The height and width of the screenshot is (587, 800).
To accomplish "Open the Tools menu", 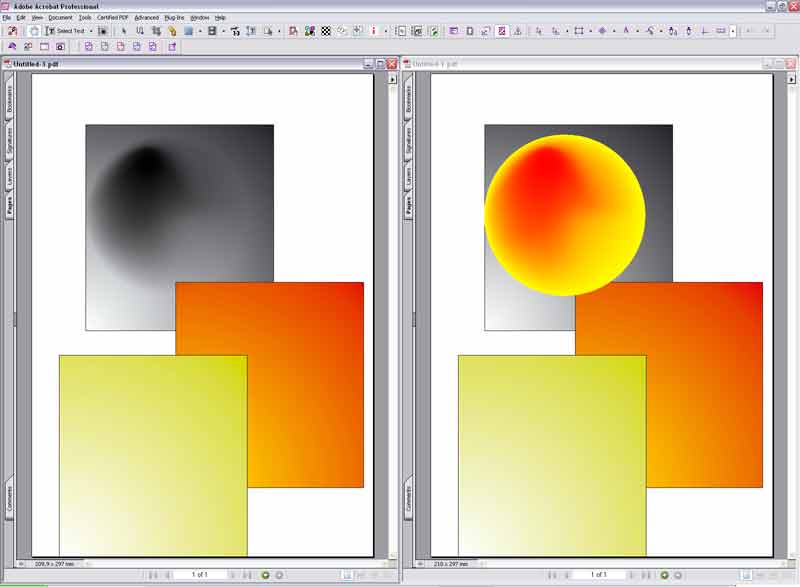I will pos(85,18).
